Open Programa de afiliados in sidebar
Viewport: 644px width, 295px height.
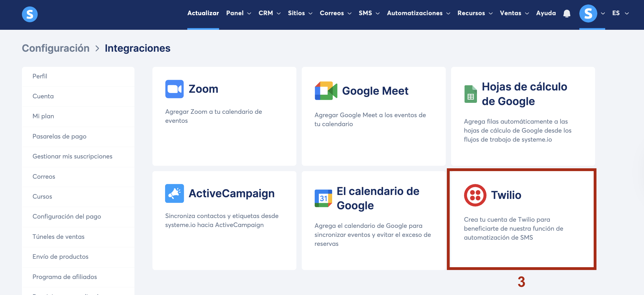[x=78, y=277]
